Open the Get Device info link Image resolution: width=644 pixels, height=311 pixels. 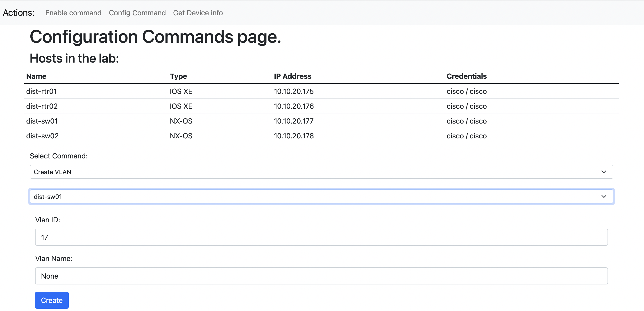(x=198, y=13)
